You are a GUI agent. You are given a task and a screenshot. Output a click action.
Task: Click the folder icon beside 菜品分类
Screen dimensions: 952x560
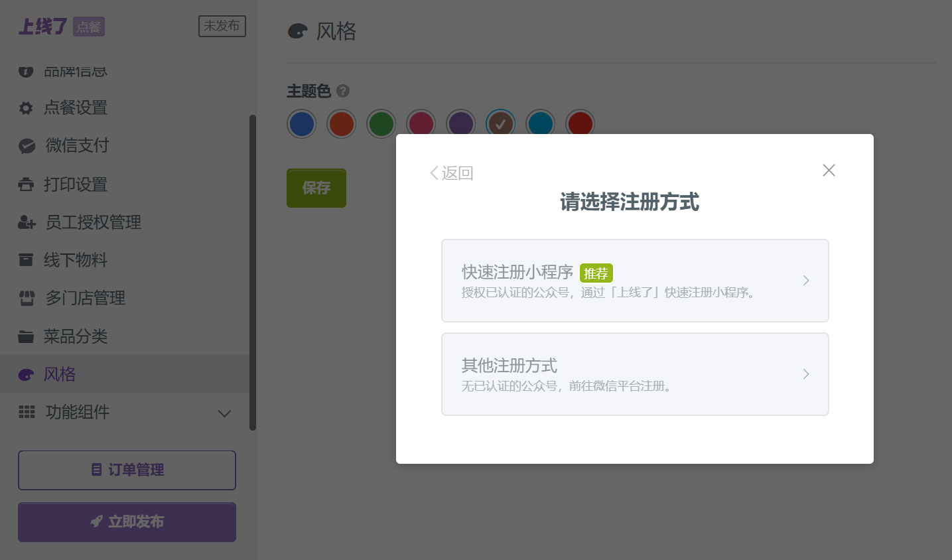26,337
